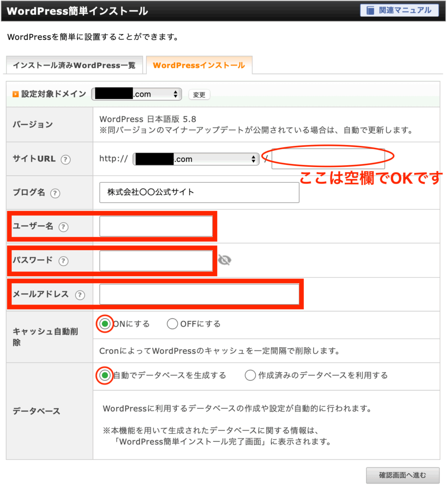Switch to インストール済みWordPress一覧 tab

(74, 65)
